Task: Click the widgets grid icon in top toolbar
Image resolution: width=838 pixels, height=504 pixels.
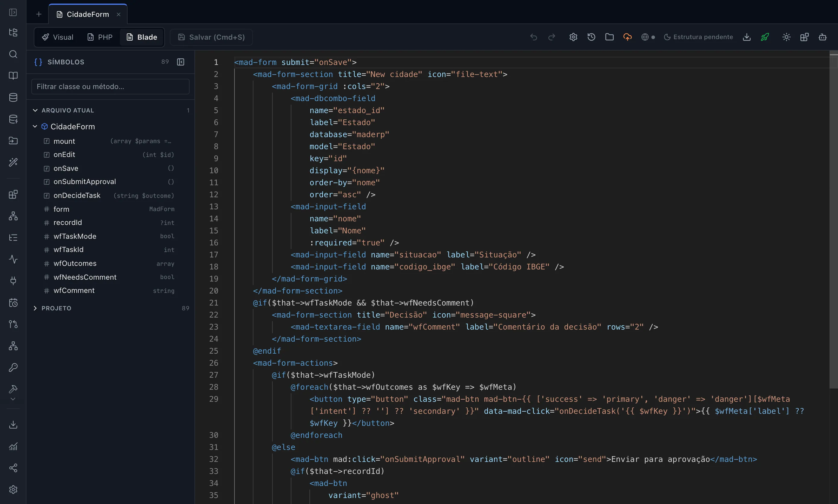Action: pyautogui.click(x=804, y=37)
